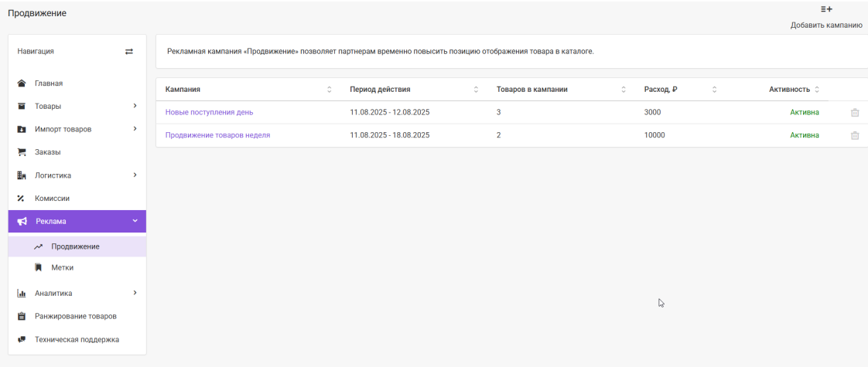The width and height of the screenshot is (868, 367).
Task: Sort table by Период действия column
Action: 477,90
